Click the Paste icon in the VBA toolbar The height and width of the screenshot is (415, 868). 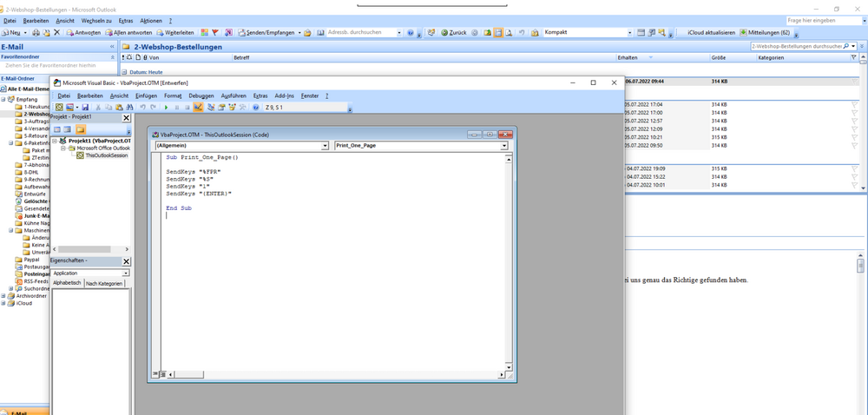119,108
